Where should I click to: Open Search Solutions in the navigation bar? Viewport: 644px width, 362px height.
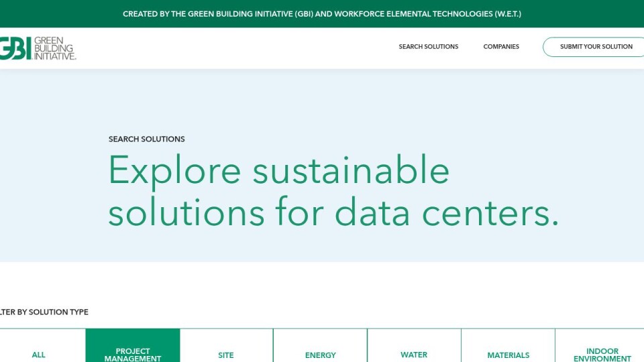(x=428, y=47)
